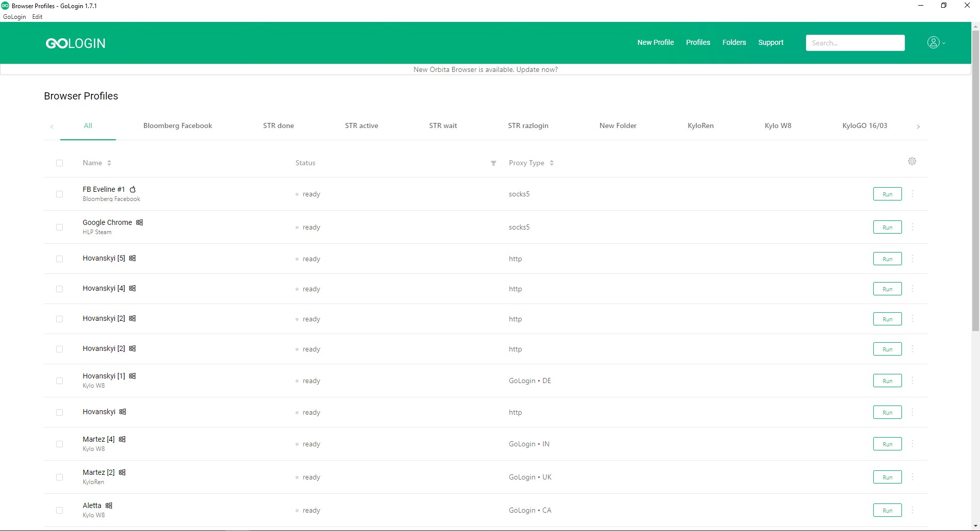Open more options for Martez [2]
Screen dimensions: 980x531
(x=913, y=477)
